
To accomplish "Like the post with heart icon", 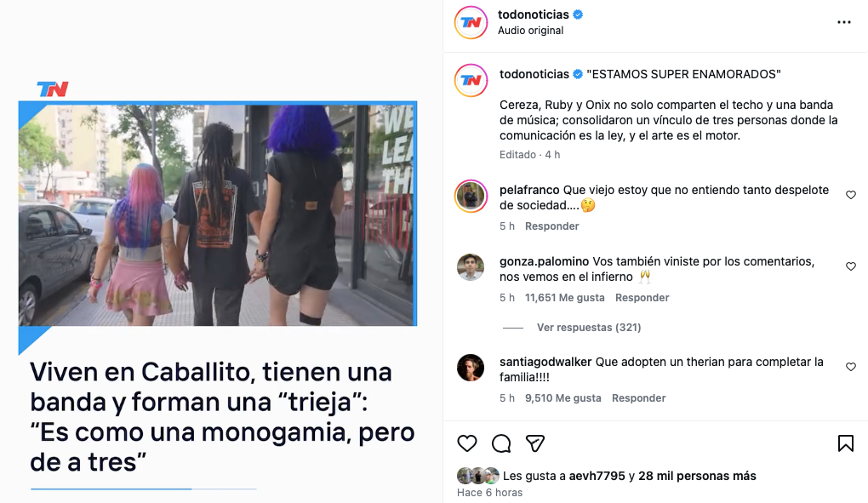I will tap(466, 443).
